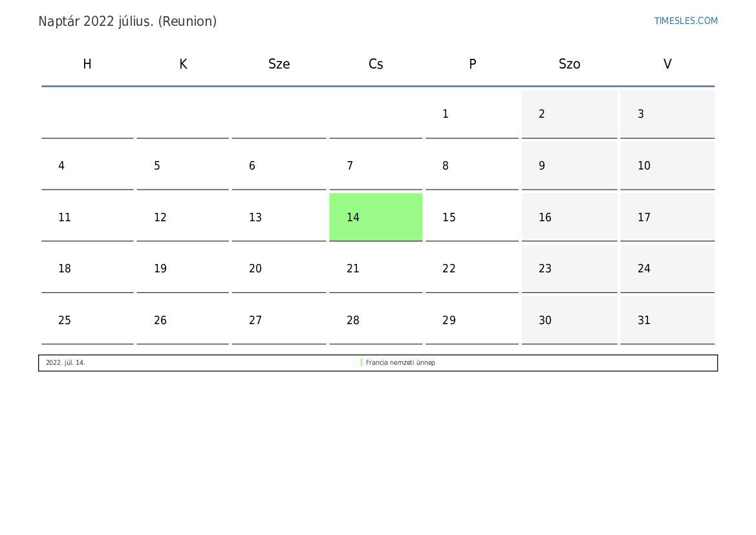Click the Naptár 2022 július title

(x=127, y=21)
